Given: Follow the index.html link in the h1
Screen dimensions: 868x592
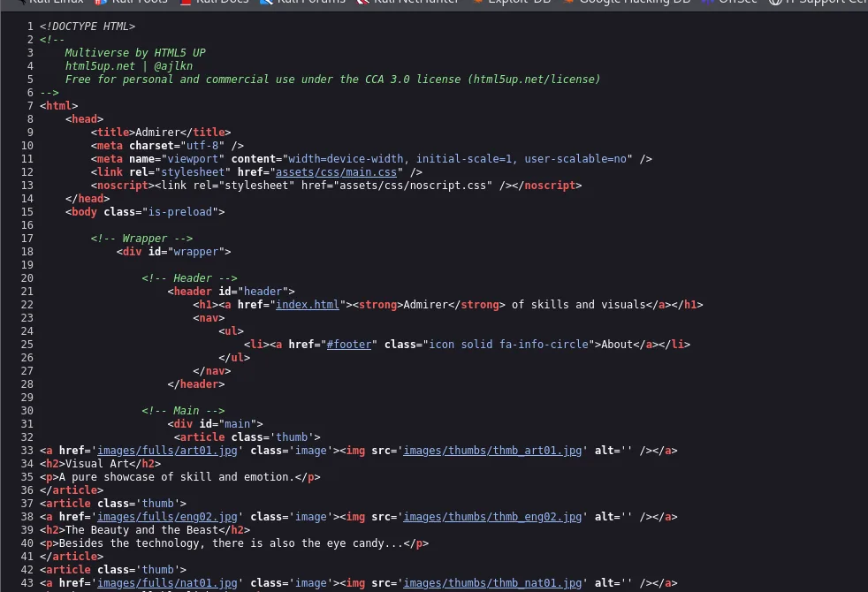Looking at the screenshot, I should click(308, 304).
